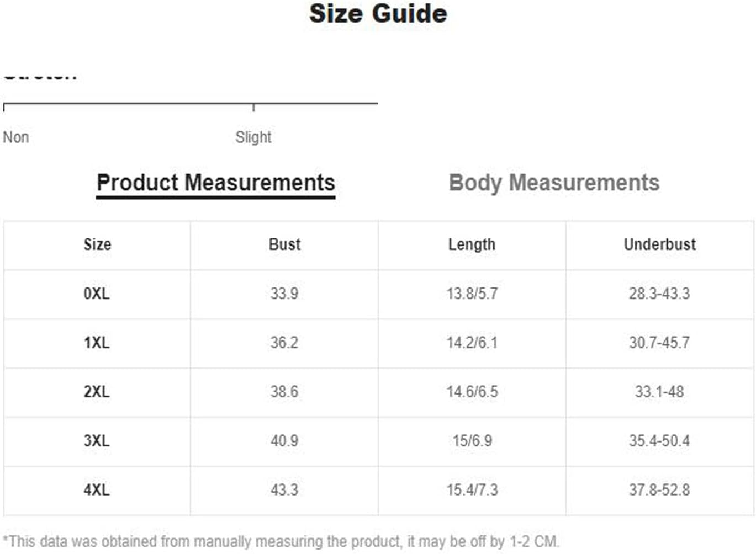This screenshot has height=554, width=756.
Task: Click the Slight marker on stretch scale
Action: (x=253, y=137)
